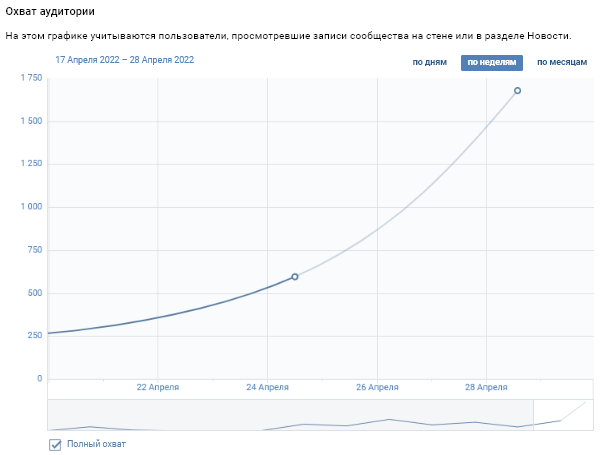Uncheck the «Полный охват» checkbox
Screen dimensions: 604x455
55,445
